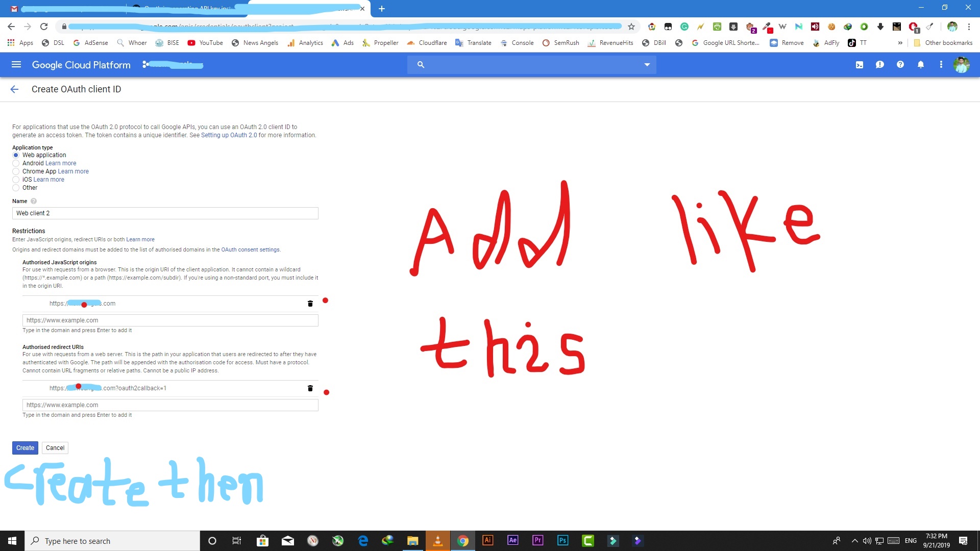Open Microsoft Edge from the taskbar
This screenshot has height=551, width=980.
[363, 541]
